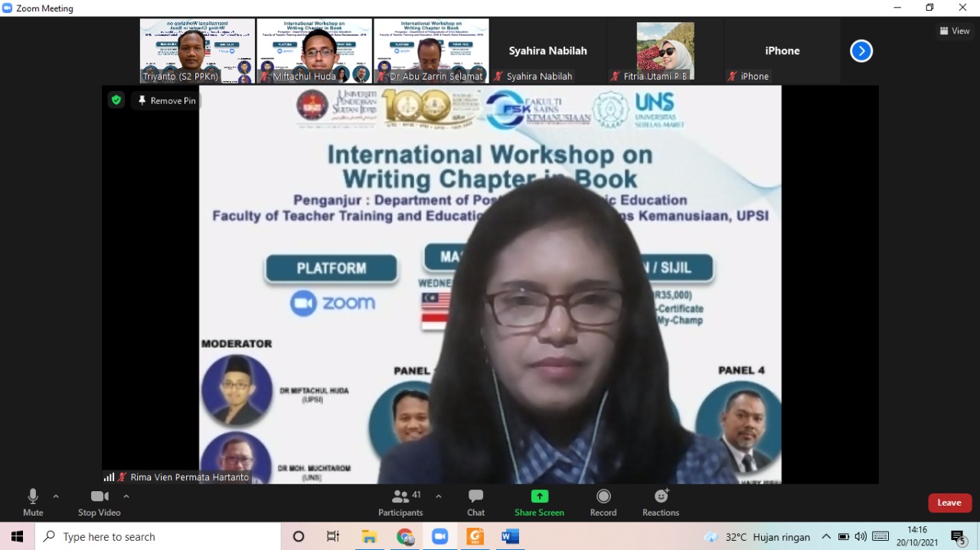The height and width of the screenshot is (550, 980).
Task: Click the Windows search box
Action: [158, 536]
